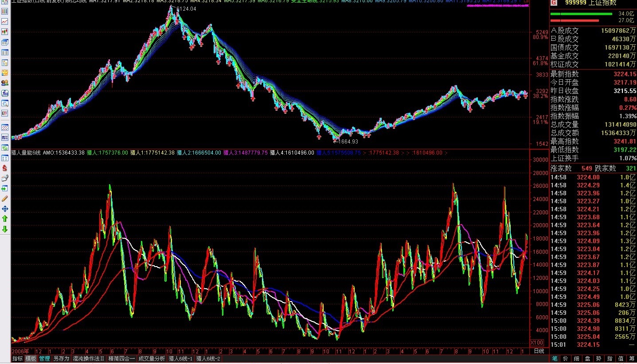
Task: Open the 指标 tab below the chart
Action: point(17,359)
